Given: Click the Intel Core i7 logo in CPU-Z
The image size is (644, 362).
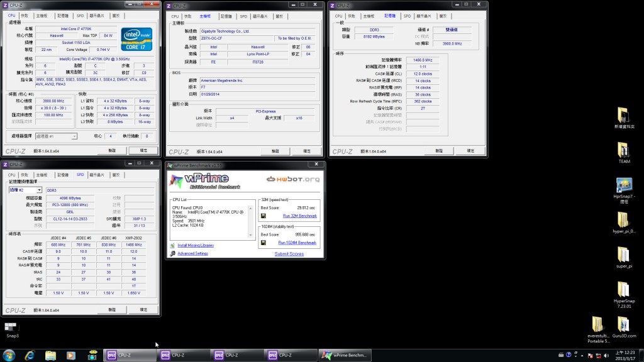Looking at the screenshot, I should point(136,39).
